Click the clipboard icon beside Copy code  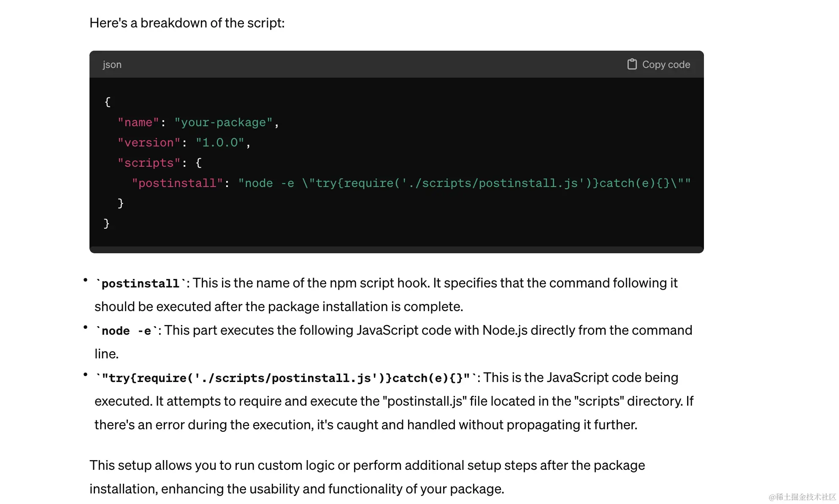(632, 64)
